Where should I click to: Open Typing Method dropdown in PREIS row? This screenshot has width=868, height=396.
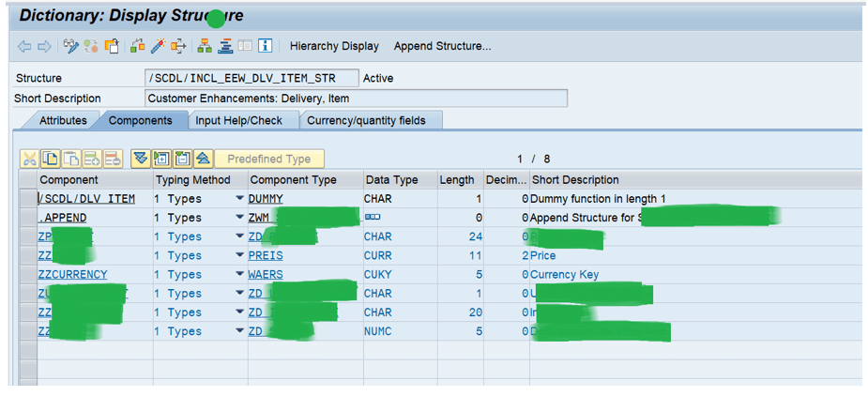point(239,255)
